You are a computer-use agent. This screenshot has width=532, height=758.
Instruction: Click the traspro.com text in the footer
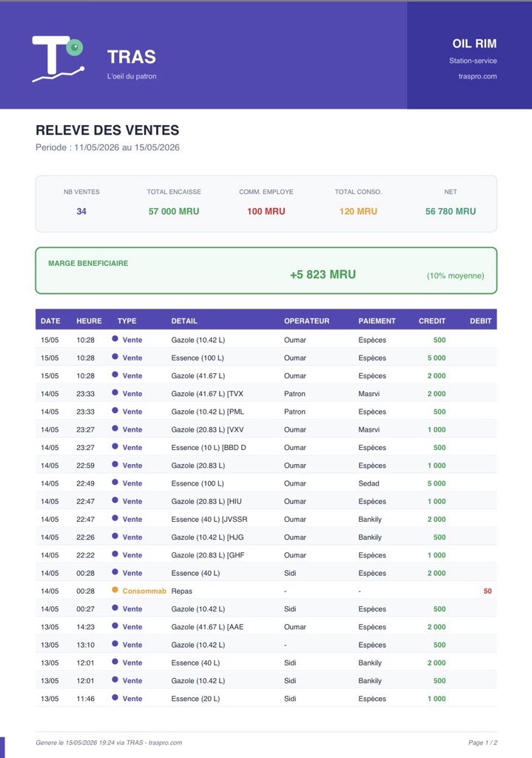click(x=165, y=742)
